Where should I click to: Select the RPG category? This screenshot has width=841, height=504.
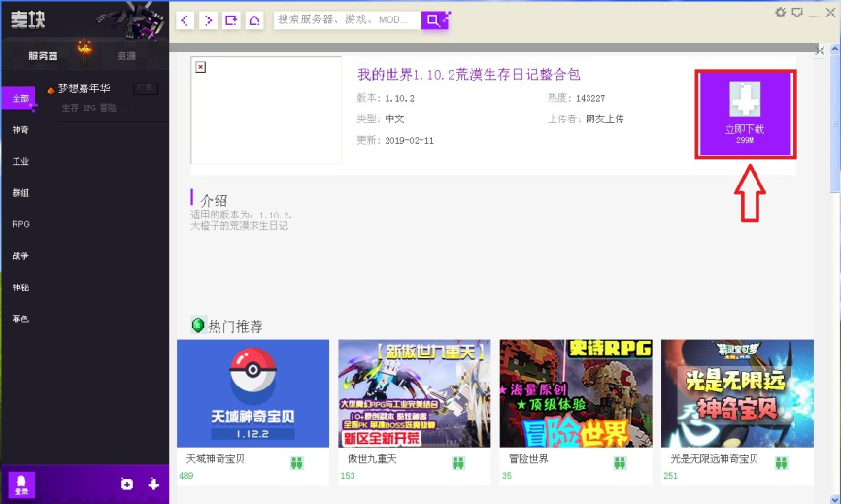(21, 224)
